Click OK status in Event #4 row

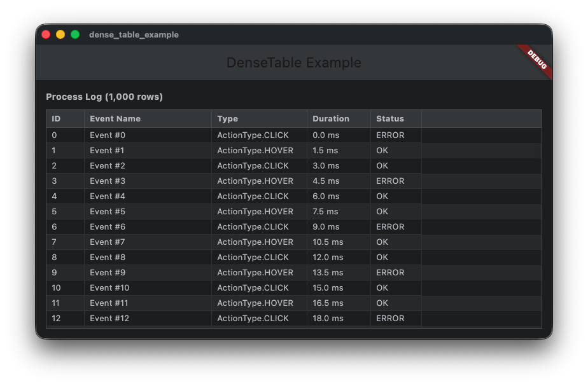396,196
